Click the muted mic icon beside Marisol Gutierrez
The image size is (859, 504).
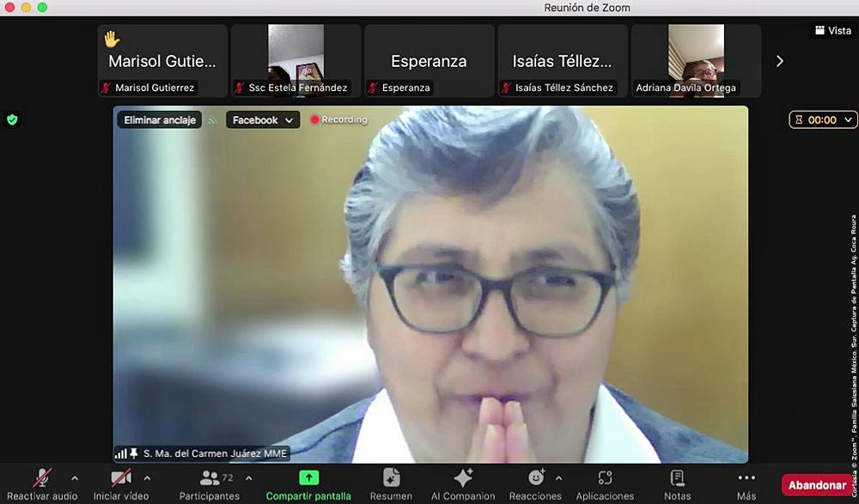pos(107,88)
